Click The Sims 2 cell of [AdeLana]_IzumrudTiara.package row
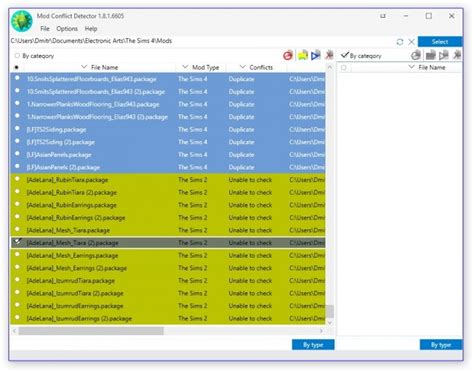Screen dimensions: 474x372 tap(192, 281)
